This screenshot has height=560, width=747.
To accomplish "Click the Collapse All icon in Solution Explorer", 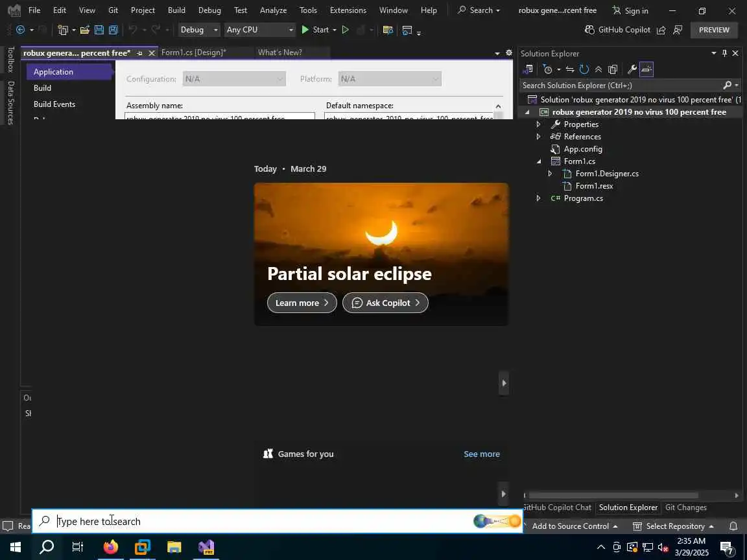I will point(599,69).
